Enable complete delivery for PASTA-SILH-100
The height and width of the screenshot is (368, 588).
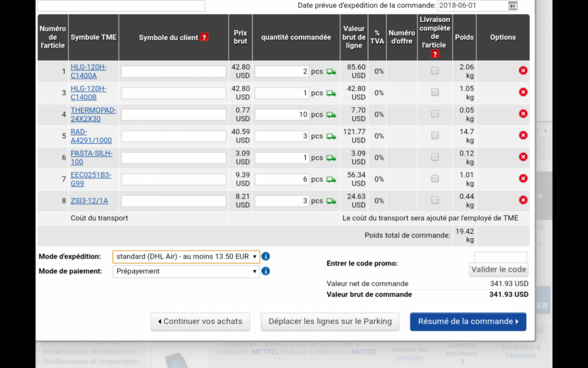click(435, 157)
